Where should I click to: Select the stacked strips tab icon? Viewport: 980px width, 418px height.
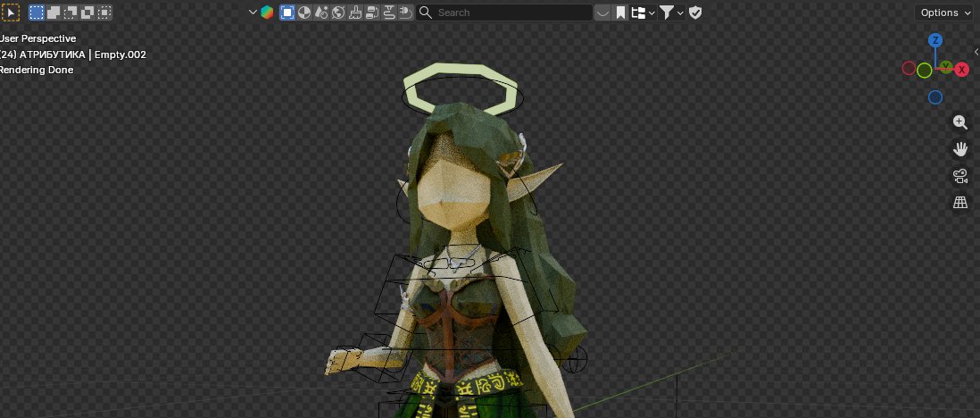click(372, 12)
